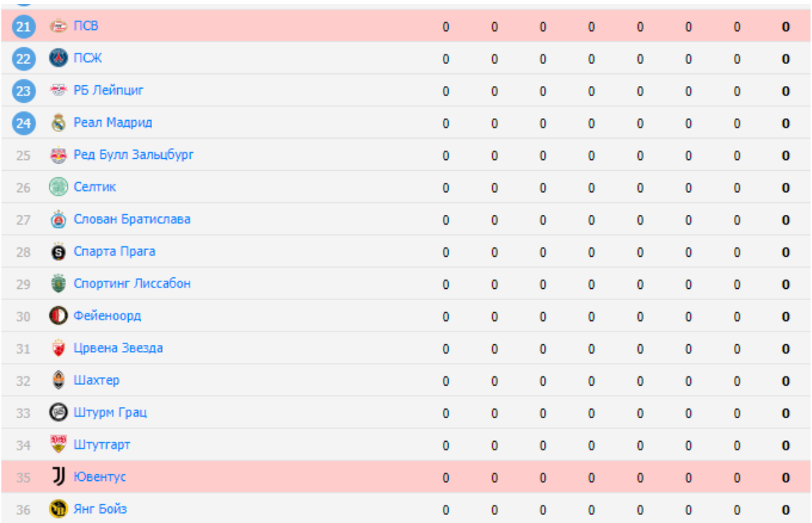The width and height of the screenshot is (812, 523).
Task: Click the PSV club logo icon
Action: (x=59, y=27)
